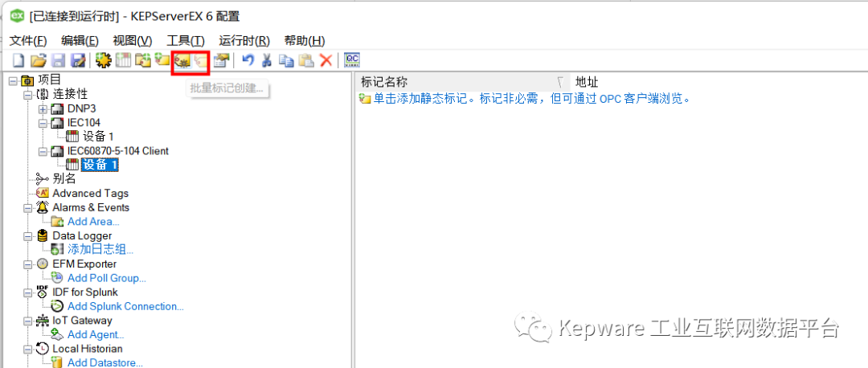Select 别名 in the project tree
This screenshot has height=368, width=868.
pyautogui.click(x=64, y=178)
